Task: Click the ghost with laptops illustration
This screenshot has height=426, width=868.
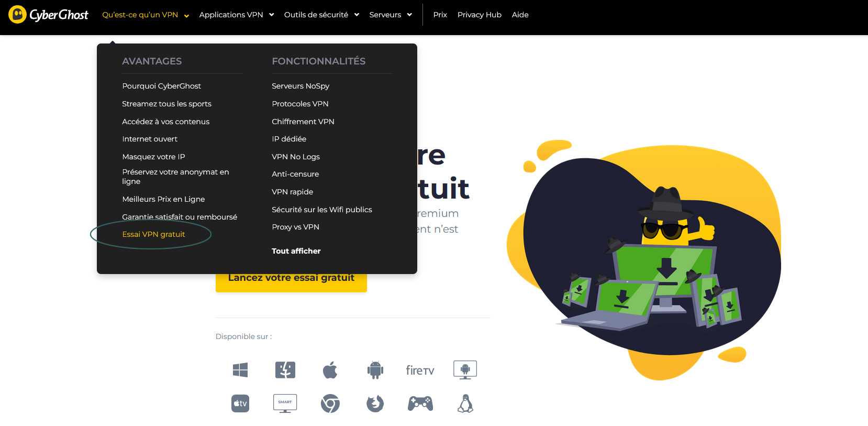Action: click(644, 259)
